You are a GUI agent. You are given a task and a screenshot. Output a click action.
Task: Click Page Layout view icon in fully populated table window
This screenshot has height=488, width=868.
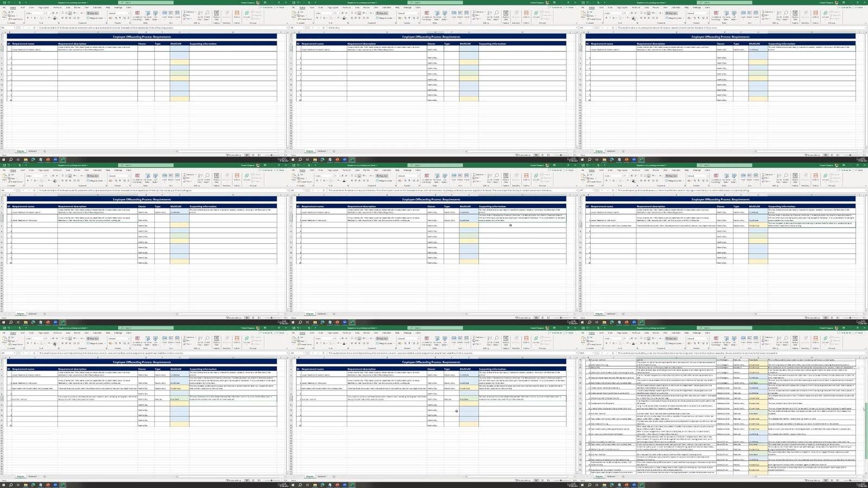click(832, 480)
